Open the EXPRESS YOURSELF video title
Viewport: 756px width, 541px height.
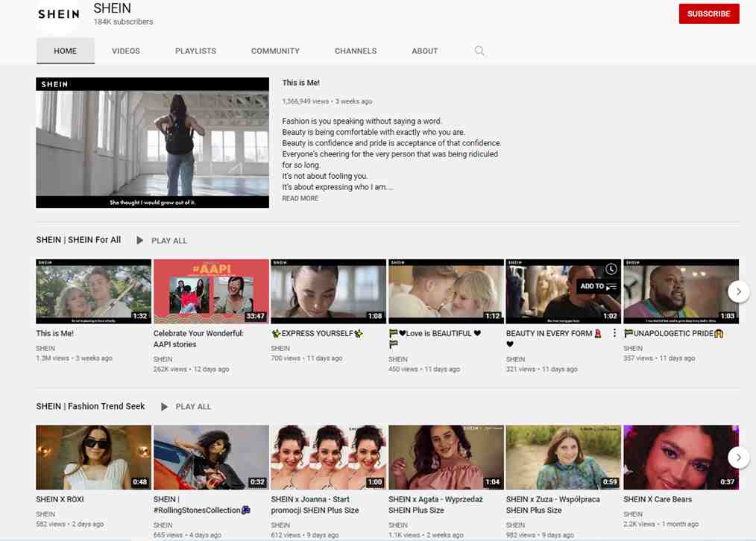pyautogui.click(x=317, y=333)
